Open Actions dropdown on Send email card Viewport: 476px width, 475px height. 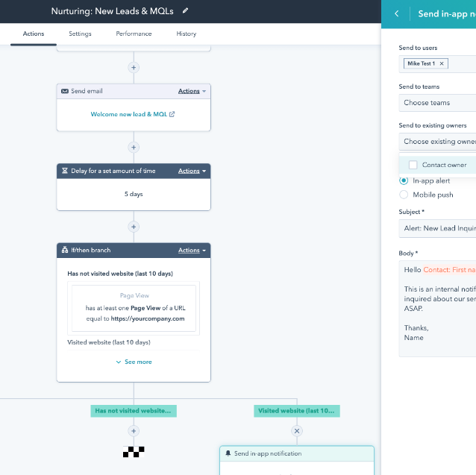192,91
